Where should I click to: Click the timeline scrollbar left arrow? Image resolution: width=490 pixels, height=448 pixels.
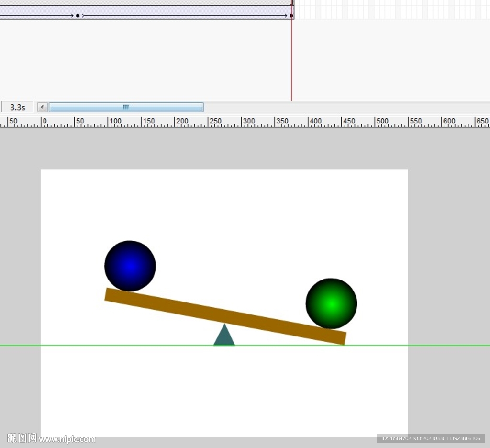tap(43, 107)
